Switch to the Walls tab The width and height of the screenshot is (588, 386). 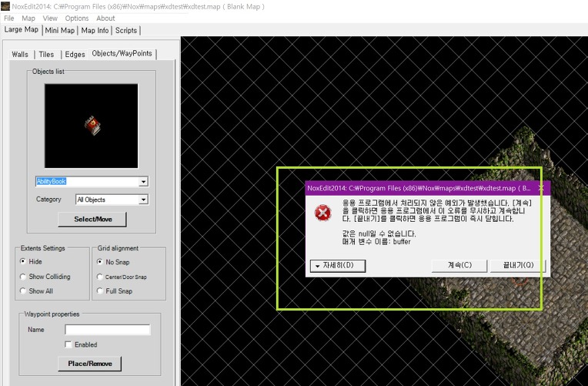point(21,54)
